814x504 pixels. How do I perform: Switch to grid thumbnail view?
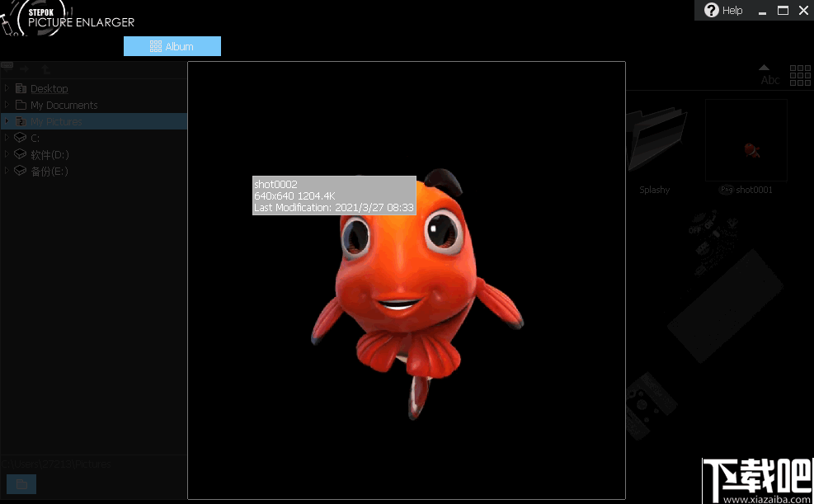(800, 75)
